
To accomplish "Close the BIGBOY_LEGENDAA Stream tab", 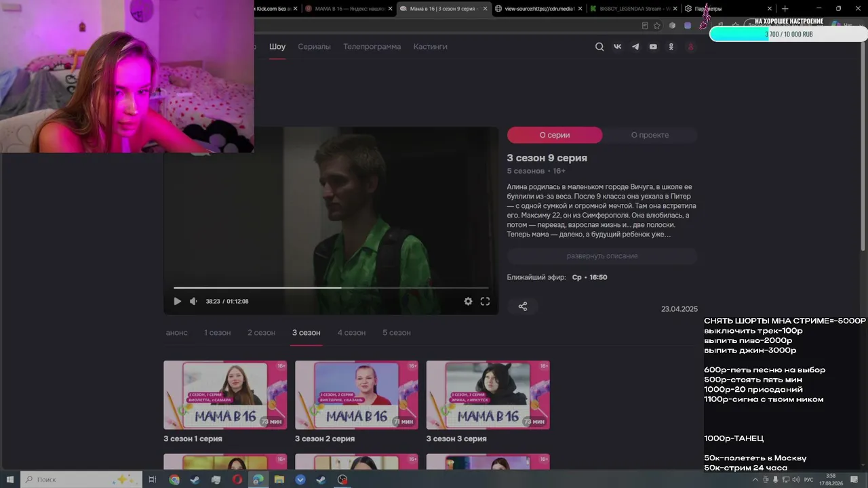I will pos(675,9).
